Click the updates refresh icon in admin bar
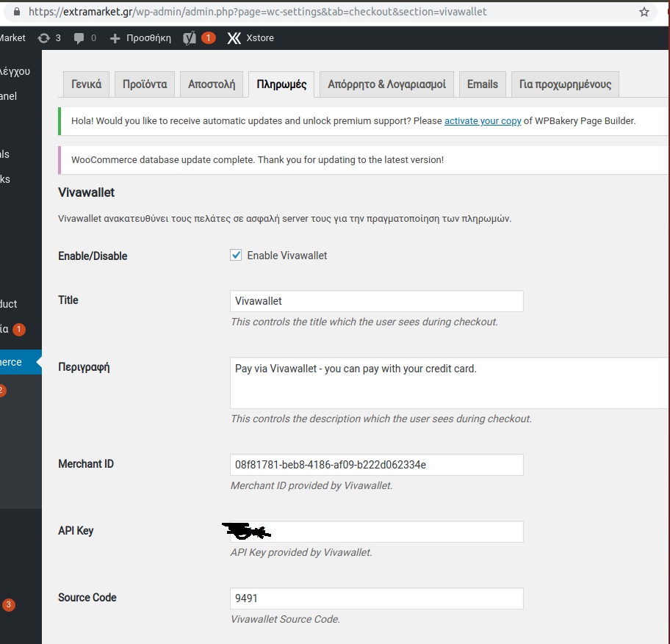The height and width of the screenshot is (644, 670). pos(44,37)
